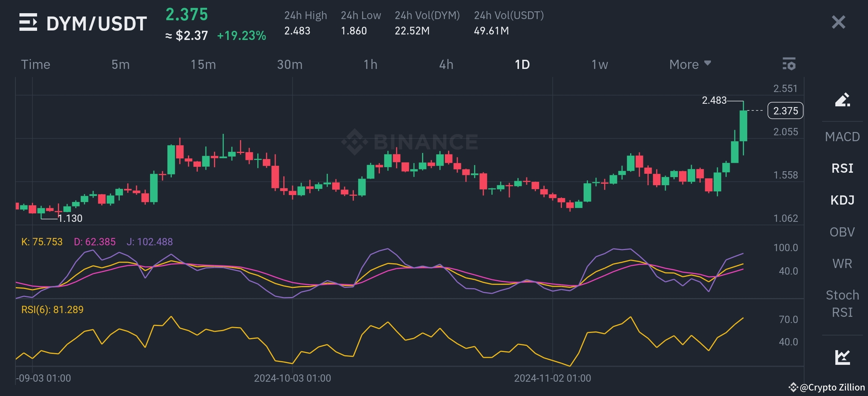The width and height of the screenshot is (868, 396).
Task: Open the K value indicator legend
Action: [x=41, y=242]
